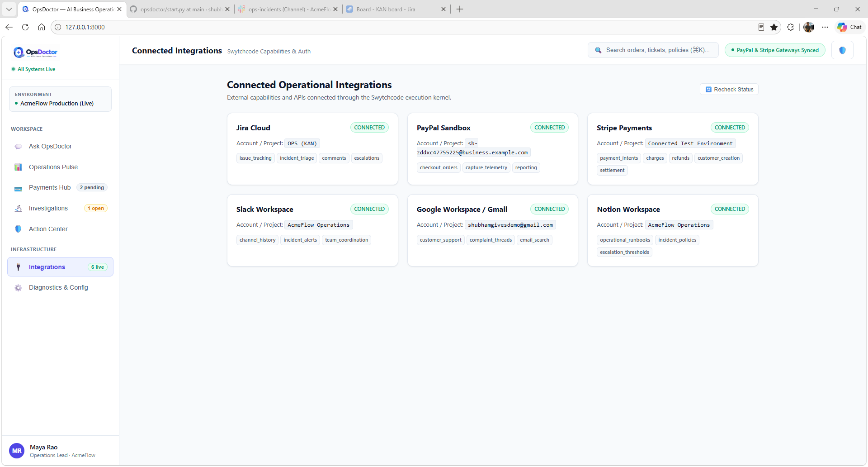Open Payments Hub with 2 pending
The image size is (868, 467).
click(x=60, y=188)
